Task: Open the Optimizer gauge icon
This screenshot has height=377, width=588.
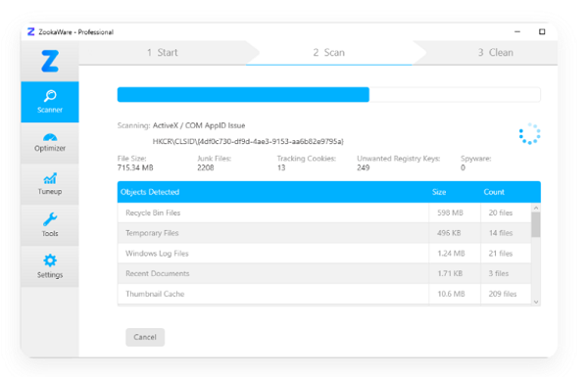Action: tap(50, 137)
